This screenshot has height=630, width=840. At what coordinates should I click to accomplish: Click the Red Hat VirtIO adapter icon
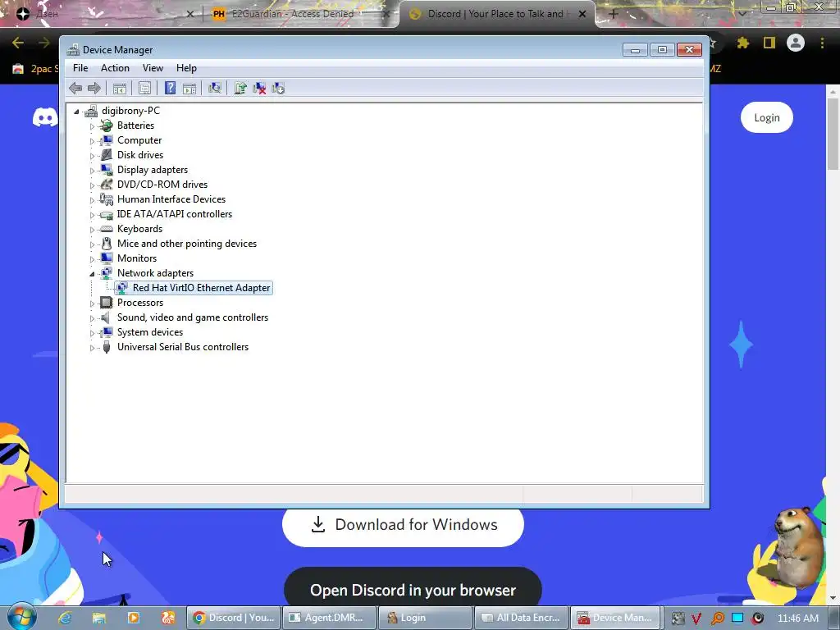click(x=122, y=288)
